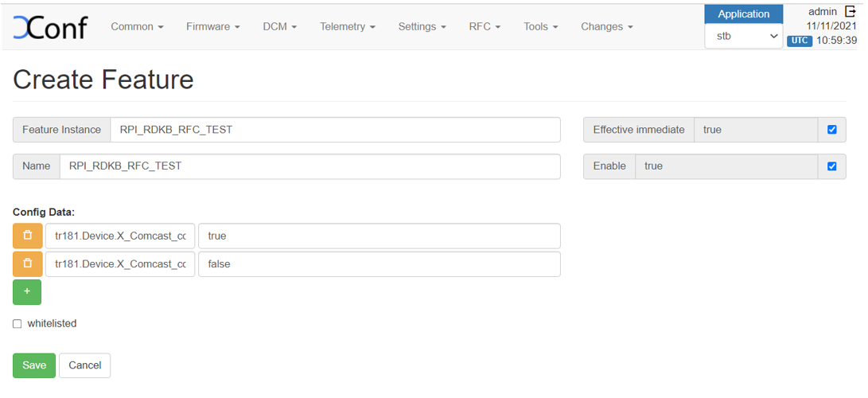Click the UTC timezone badge
This screenshot has height=398, width=868.
[x=799, y=41]
